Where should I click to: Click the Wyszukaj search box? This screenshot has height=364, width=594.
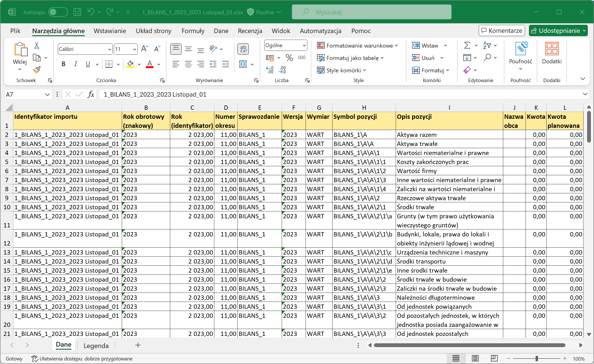(x=371, y=12)
